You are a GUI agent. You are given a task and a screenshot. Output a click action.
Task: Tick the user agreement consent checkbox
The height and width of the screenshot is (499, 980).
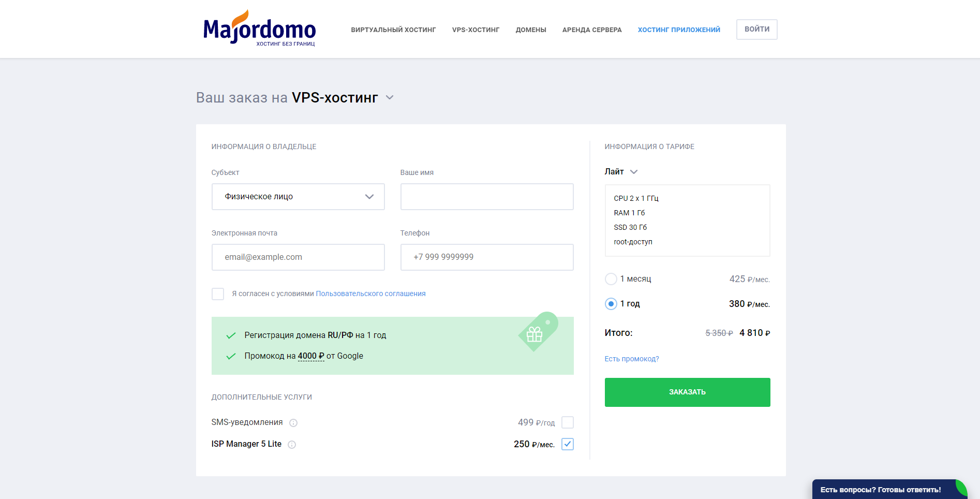point(218,294)
